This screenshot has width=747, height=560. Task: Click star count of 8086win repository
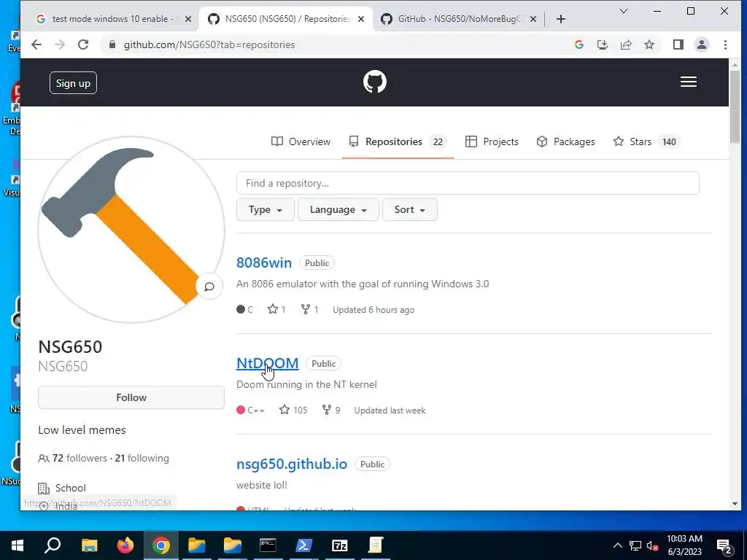click(276, 309)
